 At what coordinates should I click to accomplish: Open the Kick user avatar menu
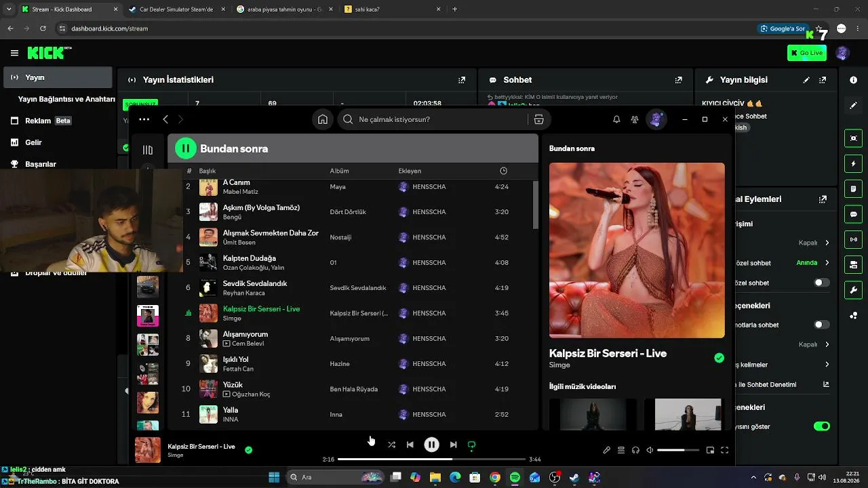843,53
